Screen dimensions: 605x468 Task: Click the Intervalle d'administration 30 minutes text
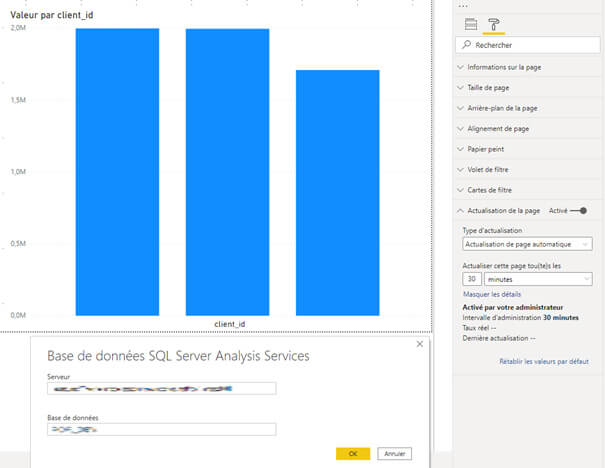[x=521, y=318]
